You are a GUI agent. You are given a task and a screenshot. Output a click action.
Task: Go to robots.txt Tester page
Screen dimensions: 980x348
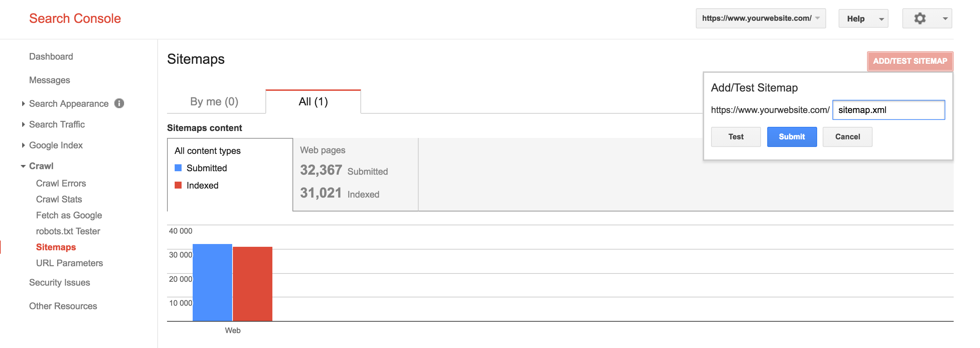pyautogui.click(x=68, y=231)
